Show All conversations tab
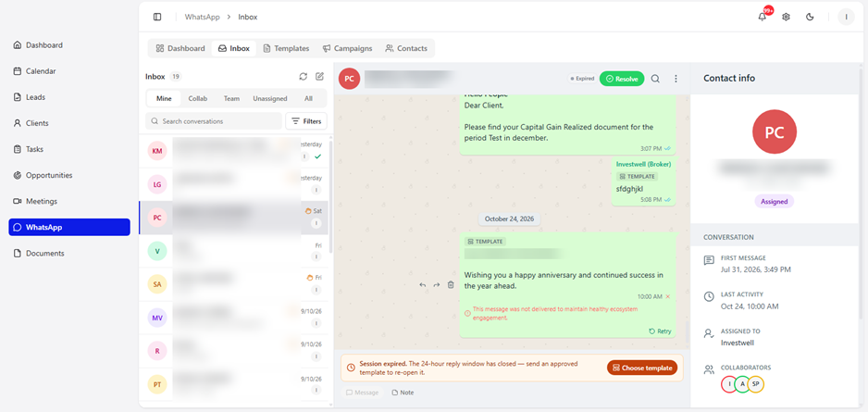The height and width of the screenshot is (412, 868). [308, 98]
